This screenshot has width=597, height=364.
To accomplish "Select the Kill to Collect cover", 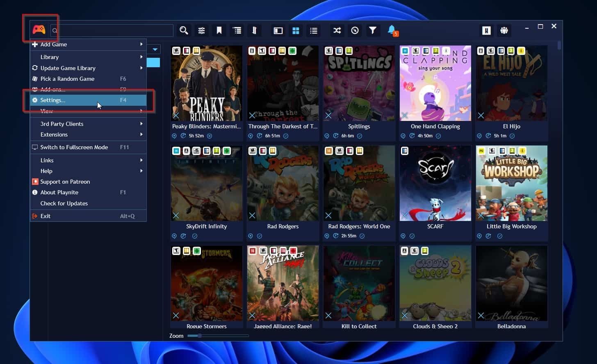I will 359,283.
